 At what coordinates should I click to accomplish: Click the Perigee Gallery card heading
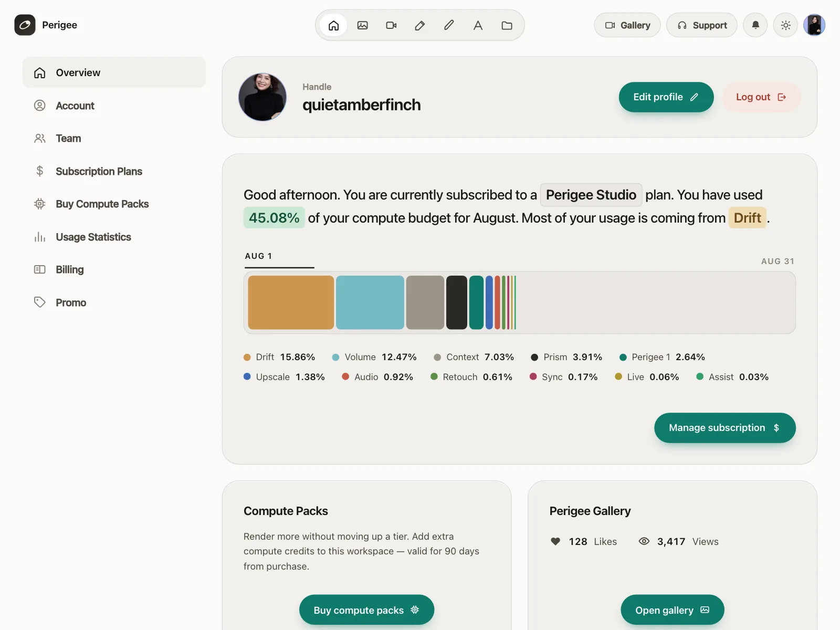(590, 511)
